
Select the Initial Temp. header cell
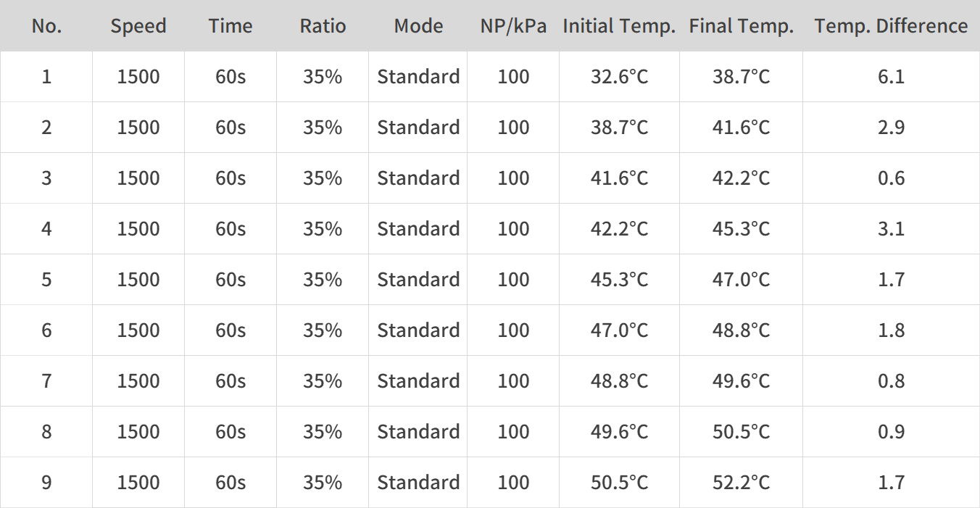[619, 26]
